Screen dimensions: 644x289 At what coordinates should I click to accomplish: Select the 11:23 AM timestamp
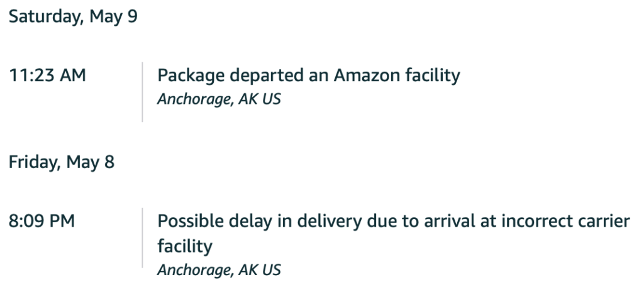point(47,75)
